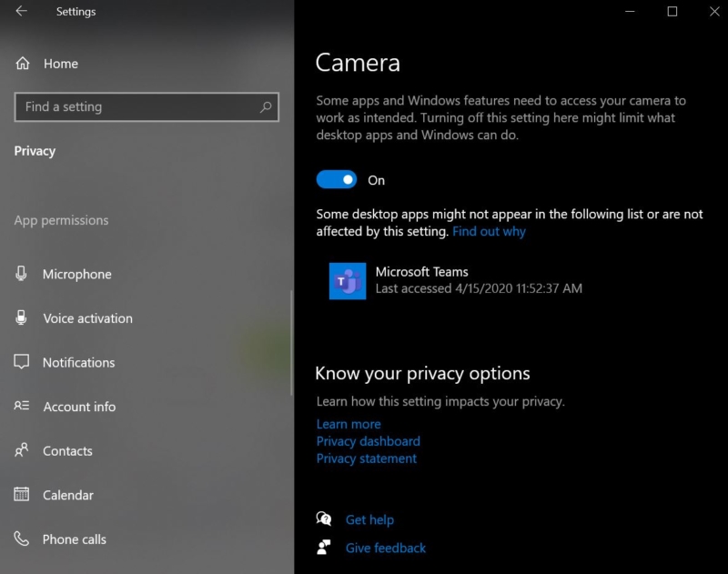Select the Microphone icon in sidebar
The image size is (728, 574).
pyautogui.click(x=21, y=274)
